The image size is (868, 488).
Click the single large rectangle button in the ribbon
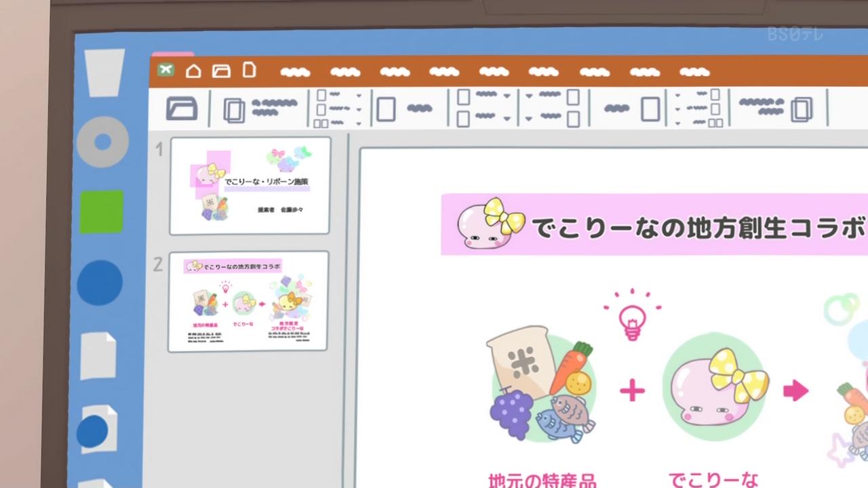(386, 109)
